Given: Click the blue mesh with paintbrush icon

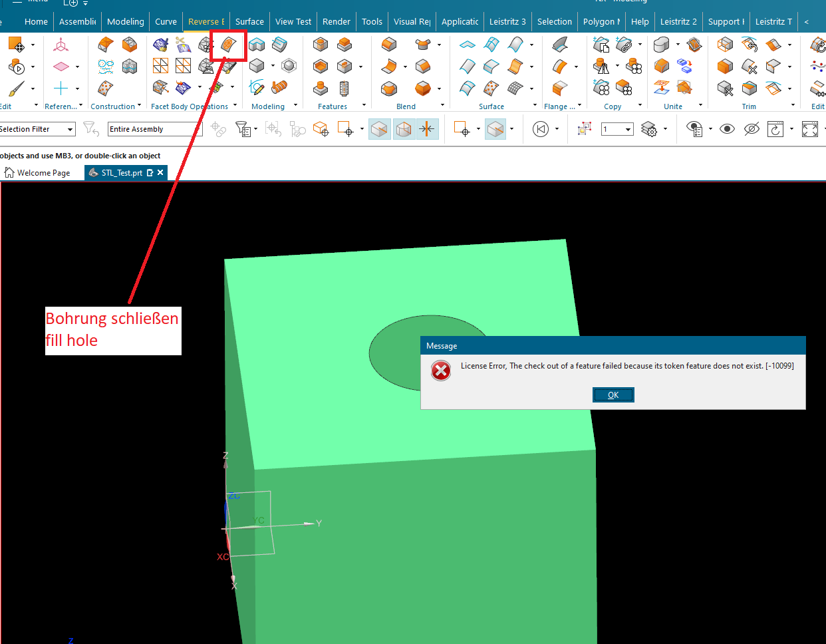Looking at the screenshot, I should [160, 45].
